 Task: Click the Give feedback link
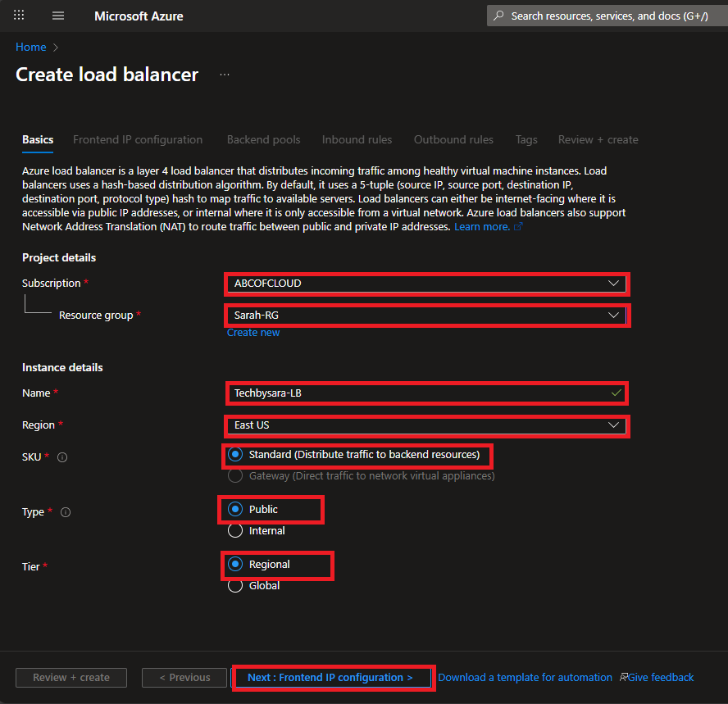pos(661,678)
